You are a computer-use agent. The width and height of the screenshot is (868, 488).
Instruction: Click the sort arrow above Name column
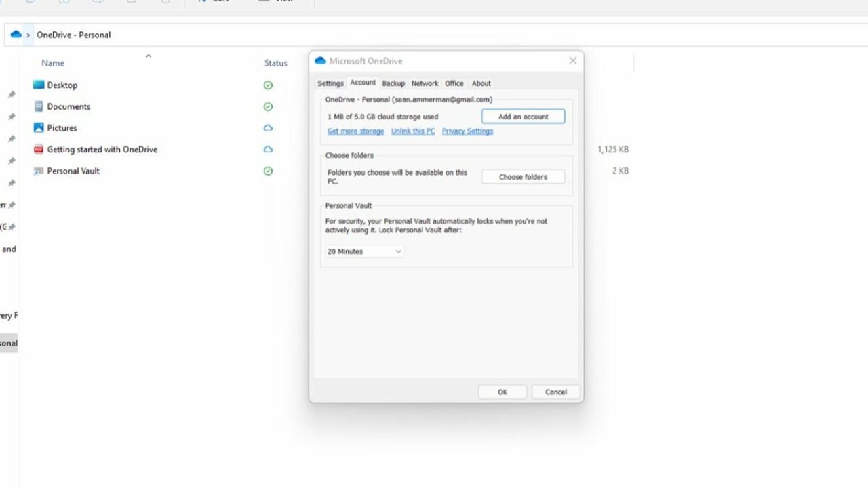click(x=149, y=56)
